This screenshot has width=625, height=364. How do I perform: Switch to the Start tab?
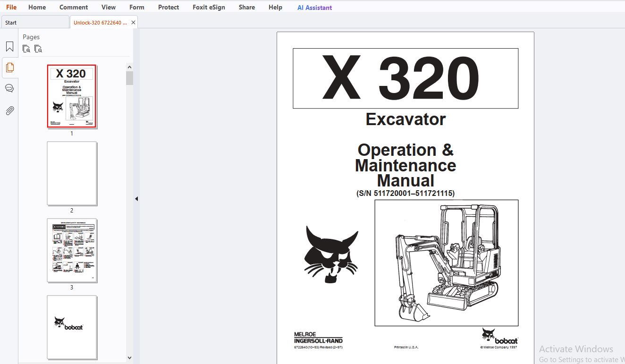[x=35, y=22]
